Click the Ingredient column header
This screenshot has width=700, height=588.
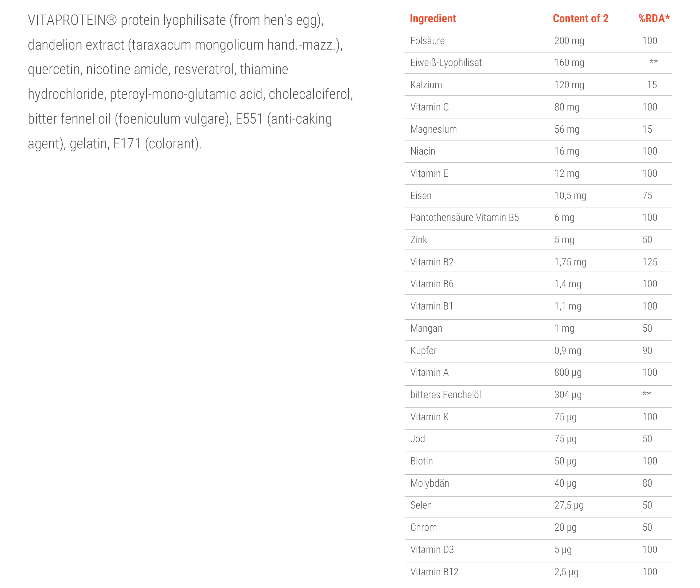coord(433,19)
